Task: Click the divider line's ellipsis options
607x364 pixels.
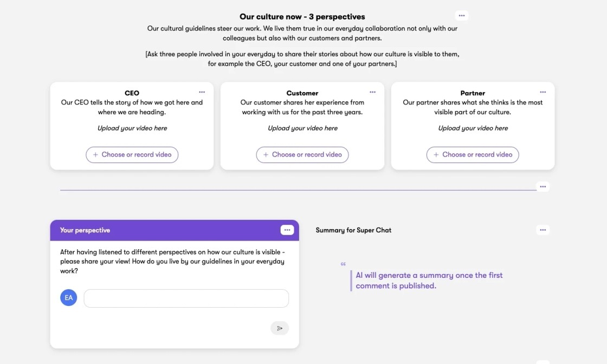Action: point(543,186)
